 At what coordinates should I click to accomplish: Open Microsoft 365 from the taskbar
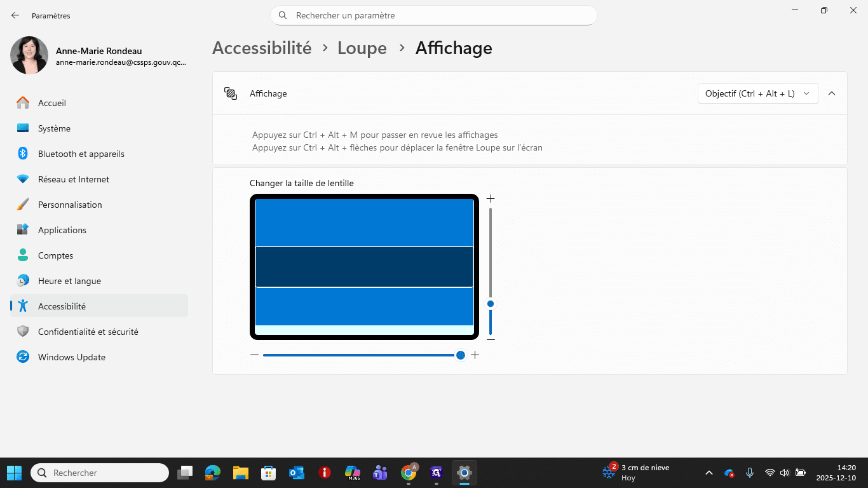point(353,473)
